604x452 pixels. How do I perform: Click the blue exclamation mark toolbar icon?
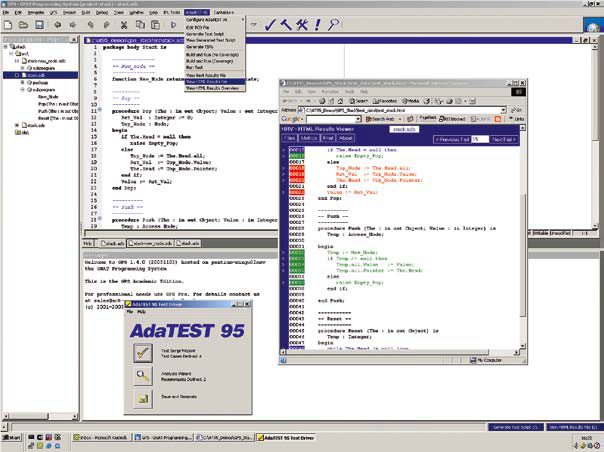317,25
